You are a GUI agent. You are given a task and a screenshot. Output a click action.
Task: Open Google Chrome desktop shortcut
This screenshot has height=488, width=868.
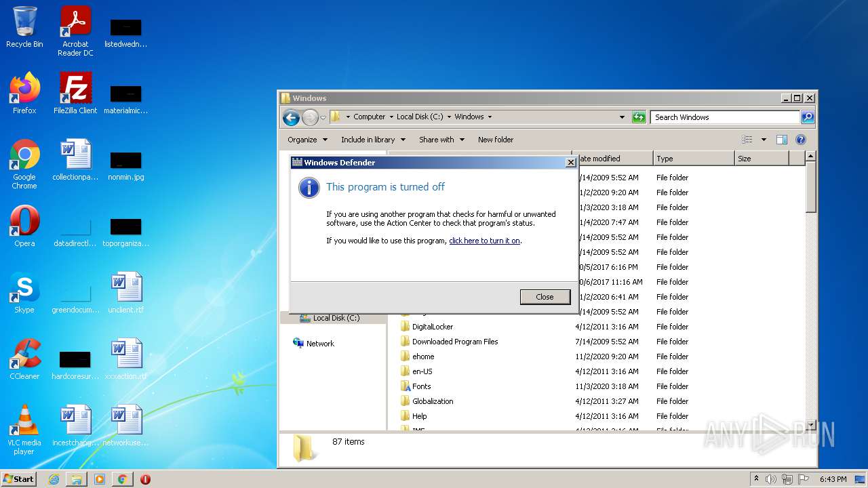point(24,164)
